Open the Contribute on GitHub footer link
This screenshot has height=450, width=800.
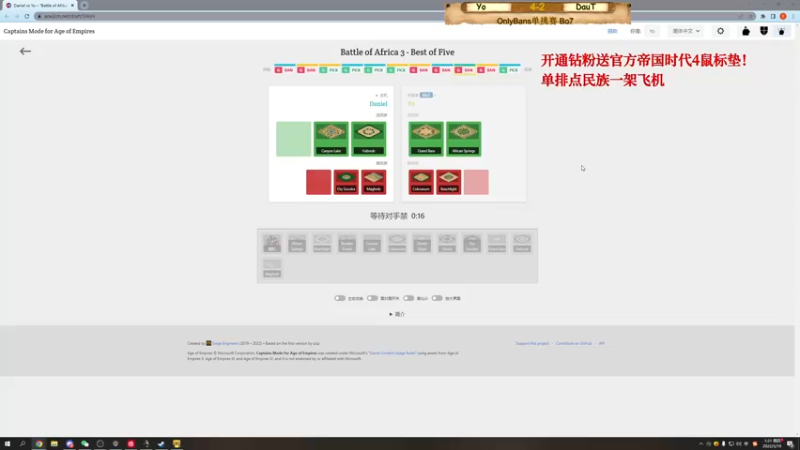click(x=574, y=343)
